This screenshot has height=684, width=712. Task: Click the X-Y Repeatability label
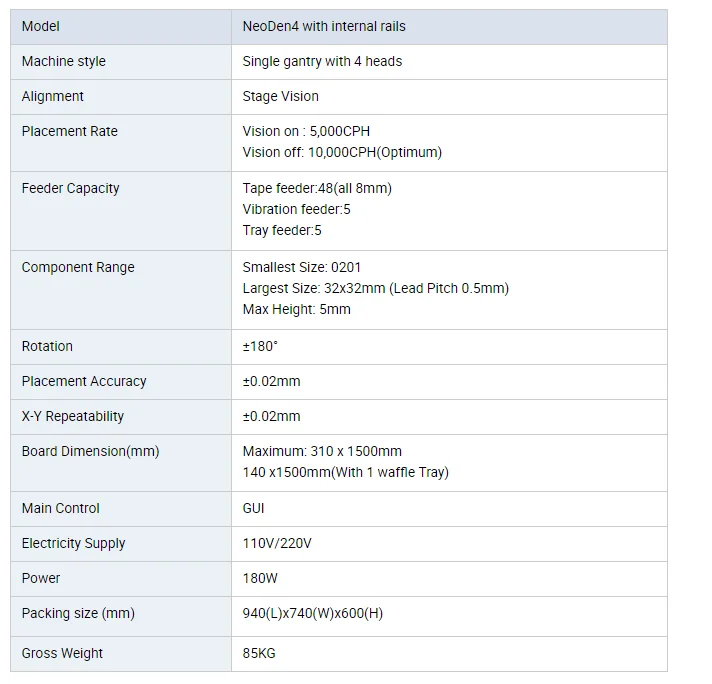coord(73,416)
